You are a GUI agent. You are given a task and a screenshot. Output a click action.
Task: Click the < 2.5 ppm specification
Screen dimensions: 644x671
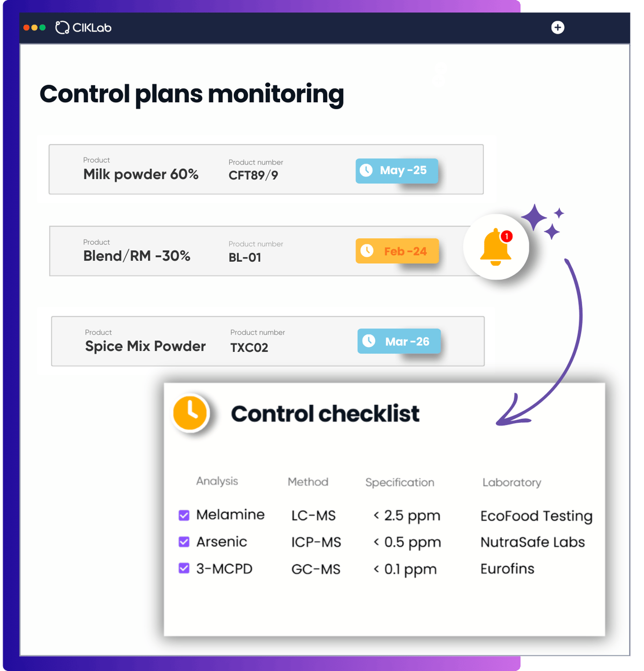click(407, 515)
